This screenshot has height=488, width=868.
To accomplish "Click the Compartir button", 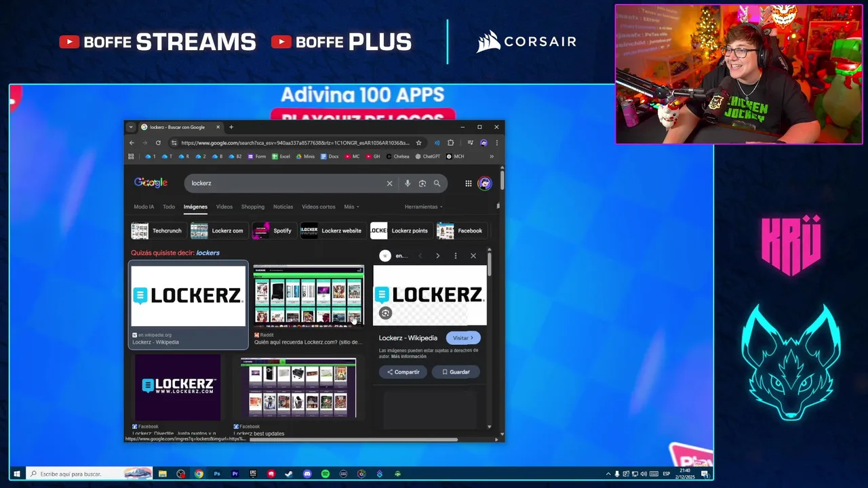I will (x=403, y=371).
